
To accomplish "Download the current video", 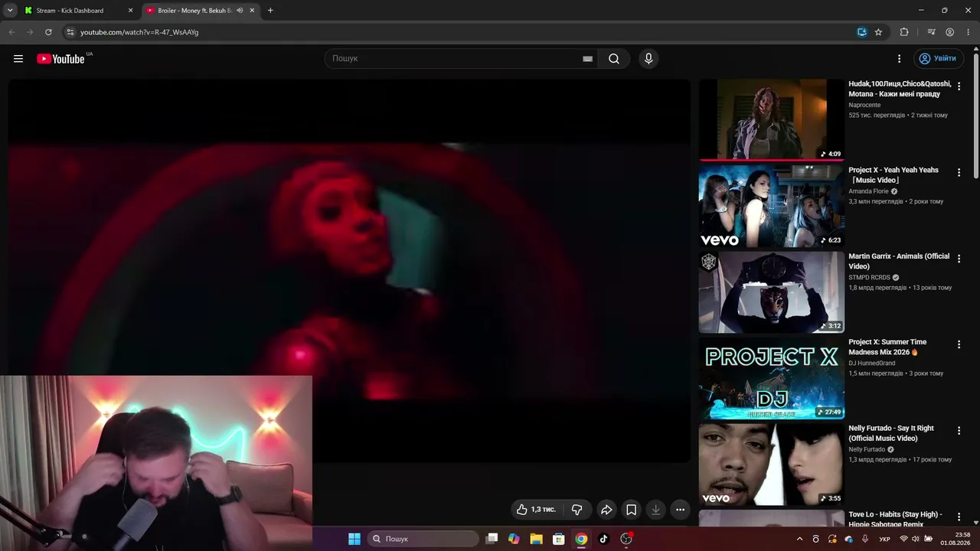I will 655,510.
